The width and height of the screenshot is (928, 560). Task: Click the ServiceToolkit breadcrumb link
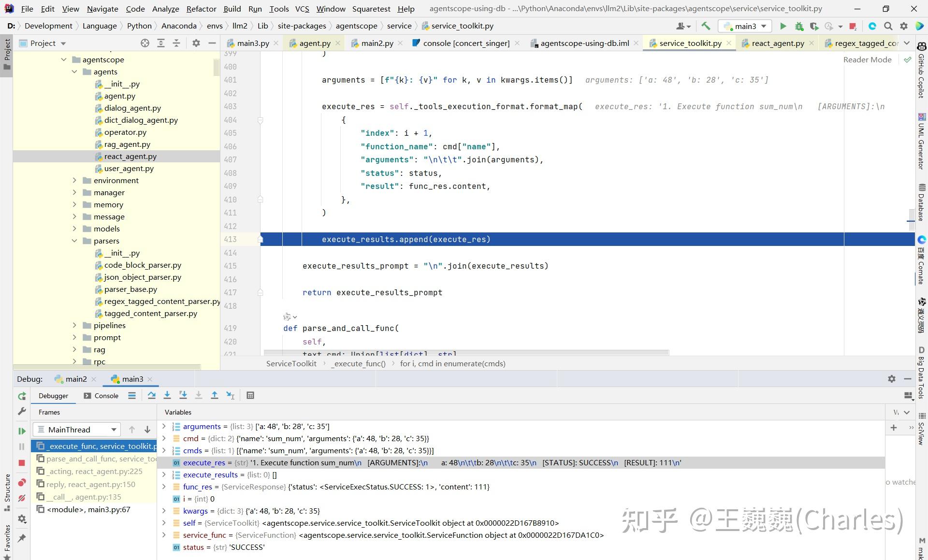pyautogui.click(x=291, y=363)
